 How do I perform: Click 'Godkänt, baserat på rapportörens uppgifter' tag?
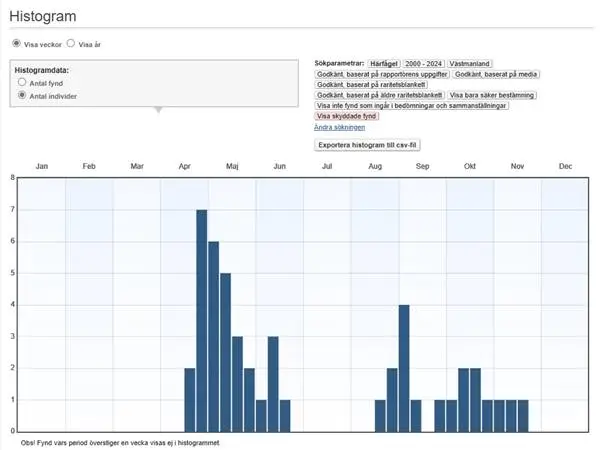[x=381, y=74]
